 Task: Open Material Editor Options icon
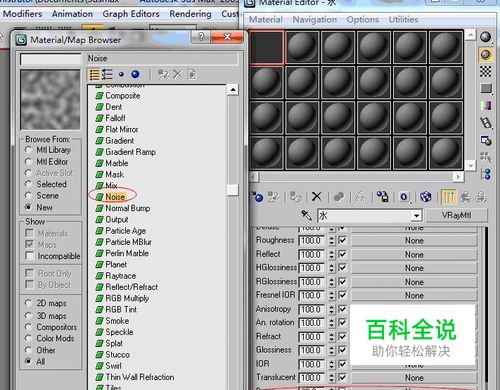486,140
